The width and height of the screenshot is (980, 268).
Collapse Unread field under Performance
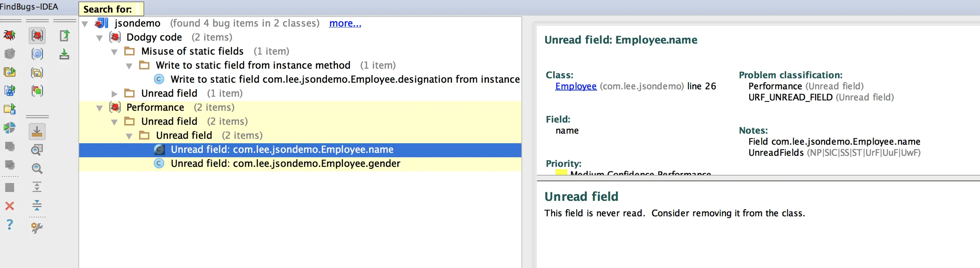(115, 122)
